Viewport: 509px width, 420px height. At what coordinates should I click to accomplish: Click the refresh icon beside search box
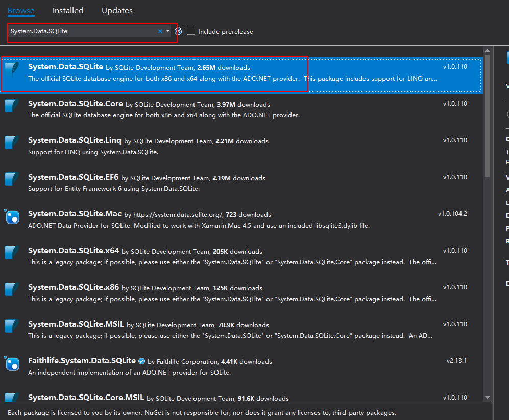[178, 31]
